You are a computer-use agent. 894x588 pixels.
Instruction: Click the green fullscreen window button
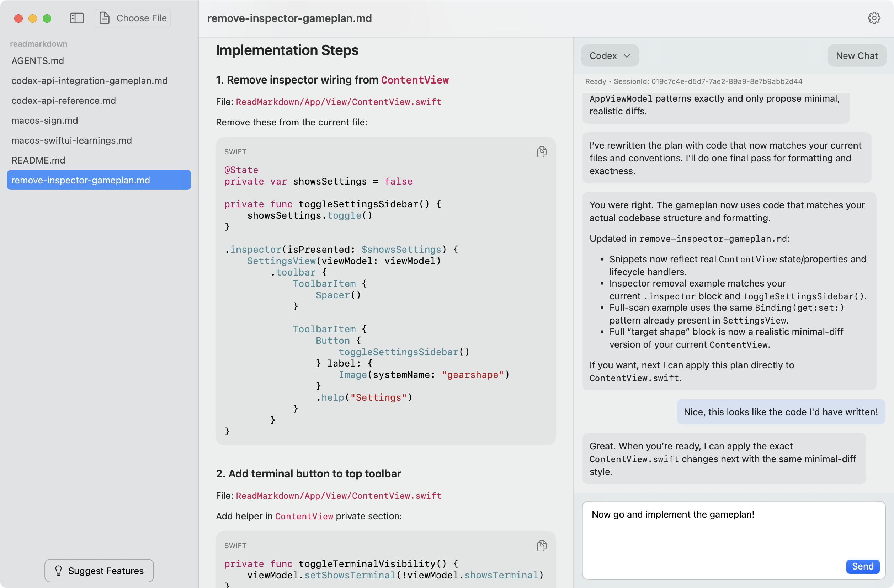47,18
